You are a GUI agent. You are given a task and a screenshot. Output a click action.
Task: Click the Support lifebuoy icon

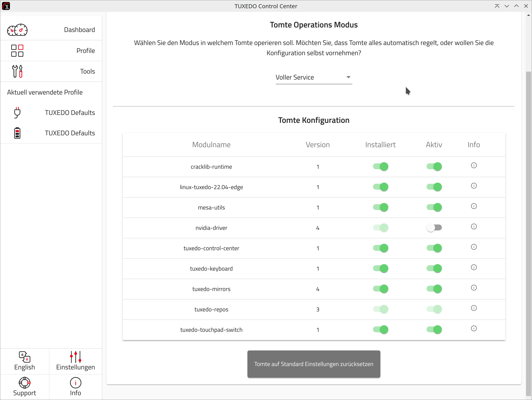[x=25, y=383]
